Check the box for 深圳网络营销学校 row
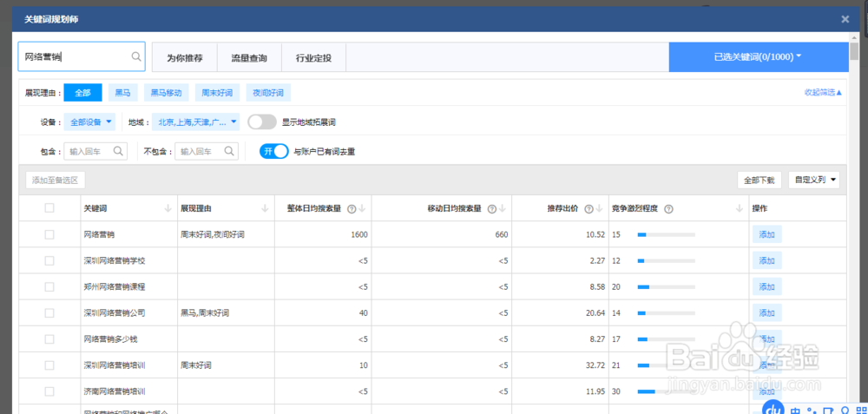868x414 pixels. [49, 260]
